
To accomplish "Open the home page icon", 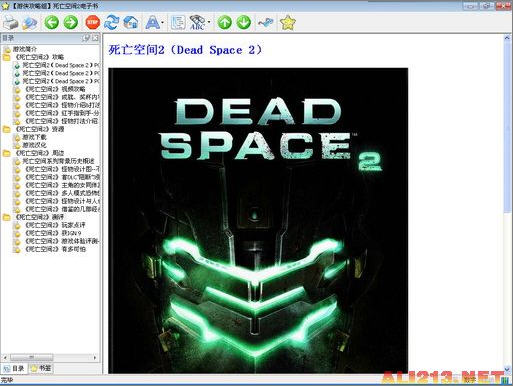I will click(x=131, y=23).
